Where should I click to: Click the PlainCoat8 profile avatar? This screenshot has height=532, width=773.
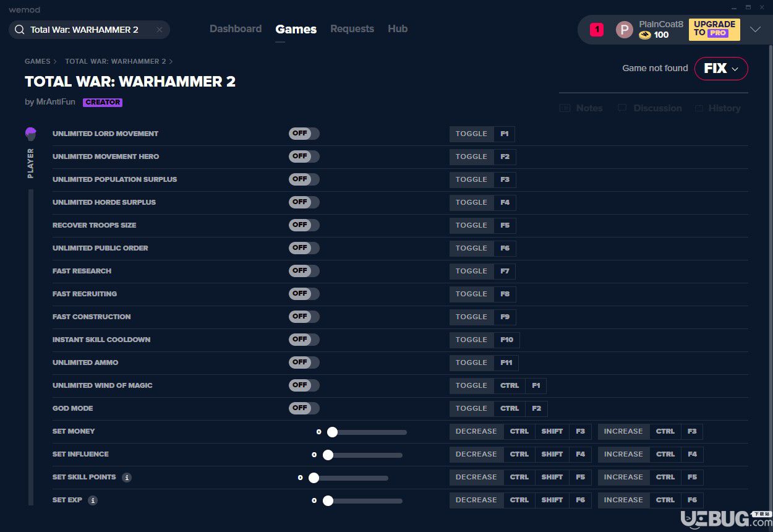(625, 30)
